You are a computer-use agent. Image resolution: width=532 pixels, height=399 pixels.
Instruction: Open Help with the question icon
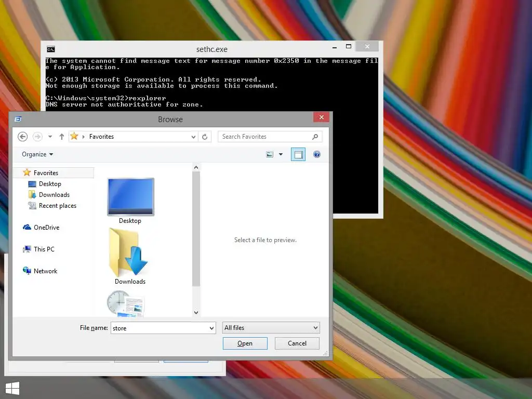pos(316,154)
